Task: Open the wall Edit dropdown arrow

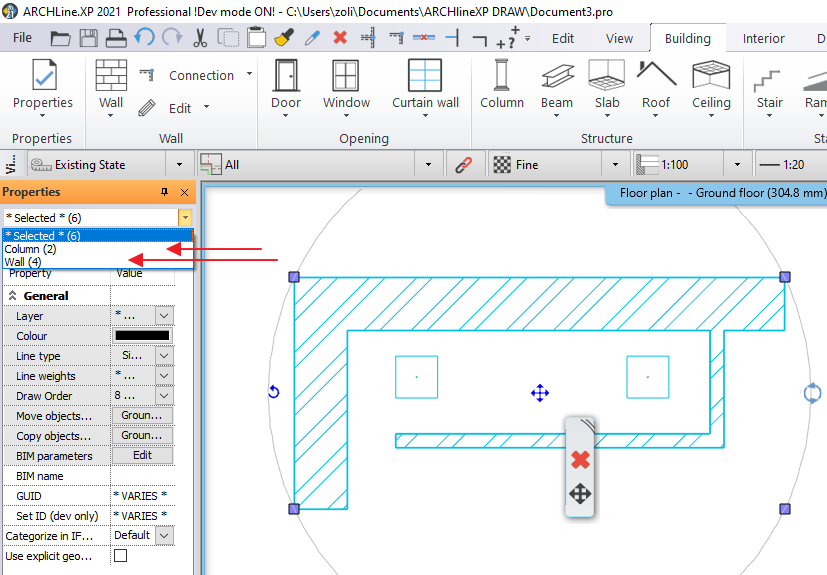Action: [206, 107]
